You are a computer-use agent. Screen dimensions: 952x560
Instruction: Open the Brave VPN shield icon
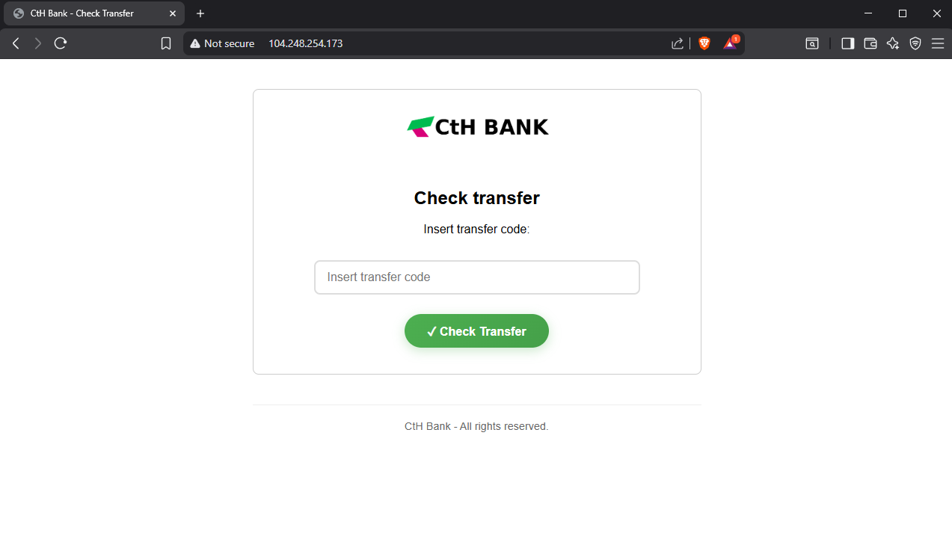(x=915, y=43)
